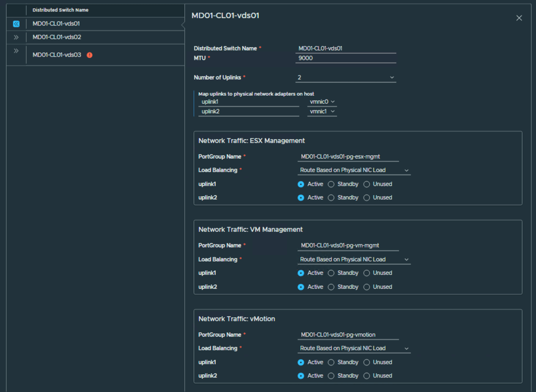536x392 pixels.
Task: Expand MD01-CL01-vds02 using its chevron icon
Action: tap(16, 37)
